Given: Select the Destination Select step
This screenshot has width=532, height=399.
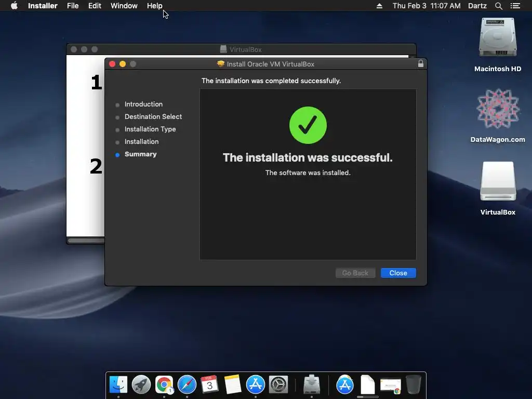Looking at the screenshot, I should (153, 117).
